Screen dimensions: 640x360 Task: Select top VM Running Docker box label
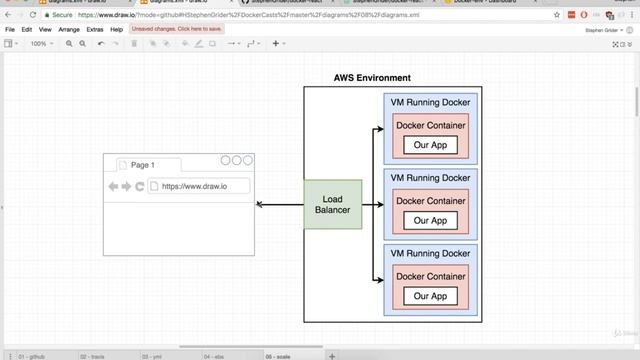click(x=430, y=102)
